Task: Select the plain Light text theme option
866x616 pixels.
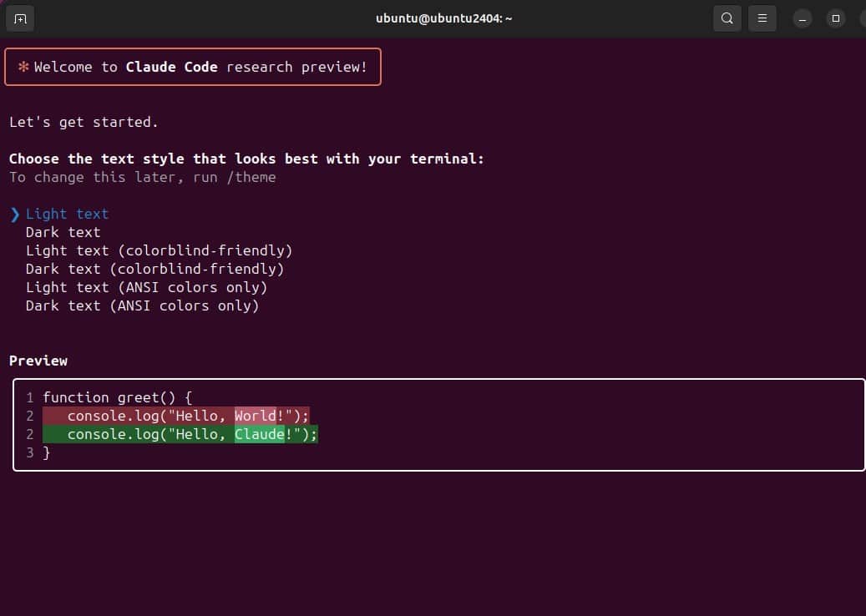Action: click(67, 214)
